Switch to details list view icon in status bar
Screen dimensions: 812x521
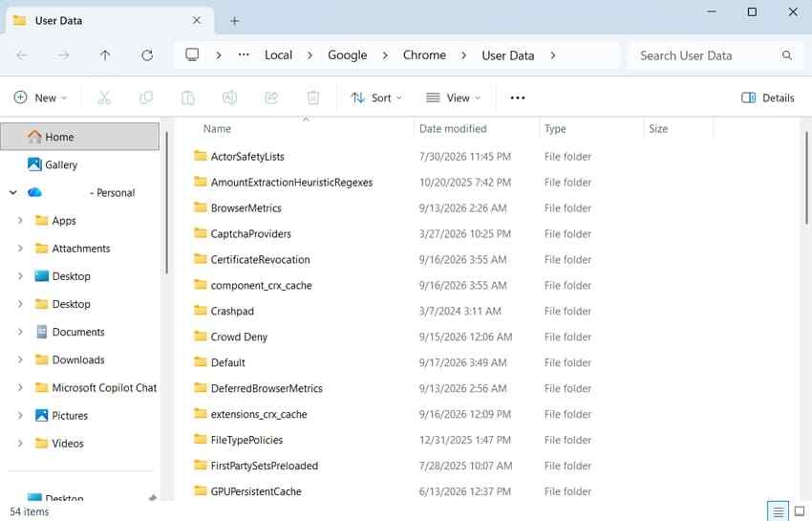coord(778,511)
